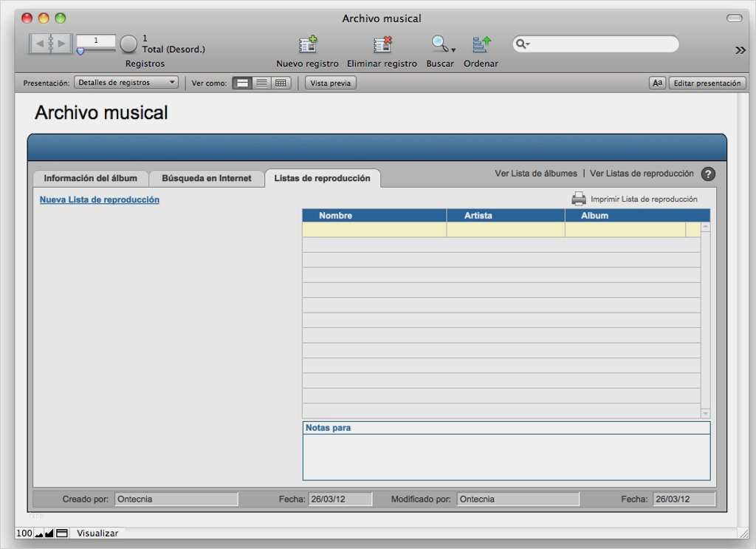Select the Listas de reproducción tab
Image resolution: width=756 pixels, height=549 pixels.
(322, 178)
